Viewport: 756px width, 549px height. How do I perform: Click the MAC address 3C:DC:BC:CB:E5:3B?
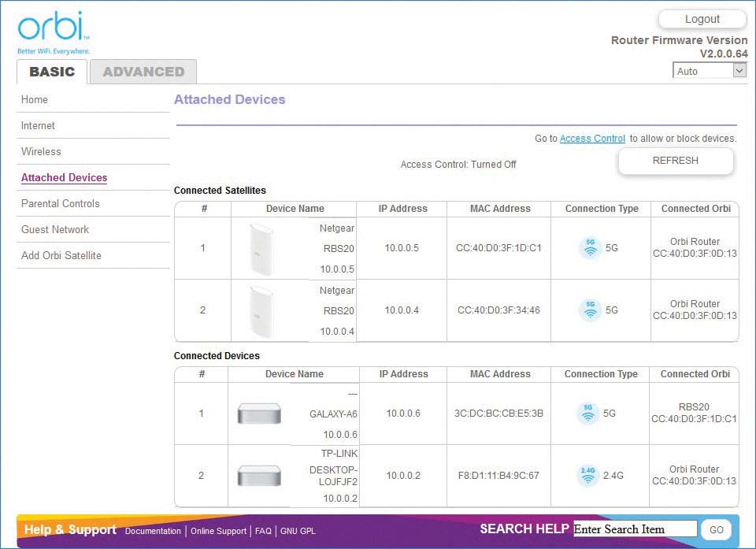(498, 414)
